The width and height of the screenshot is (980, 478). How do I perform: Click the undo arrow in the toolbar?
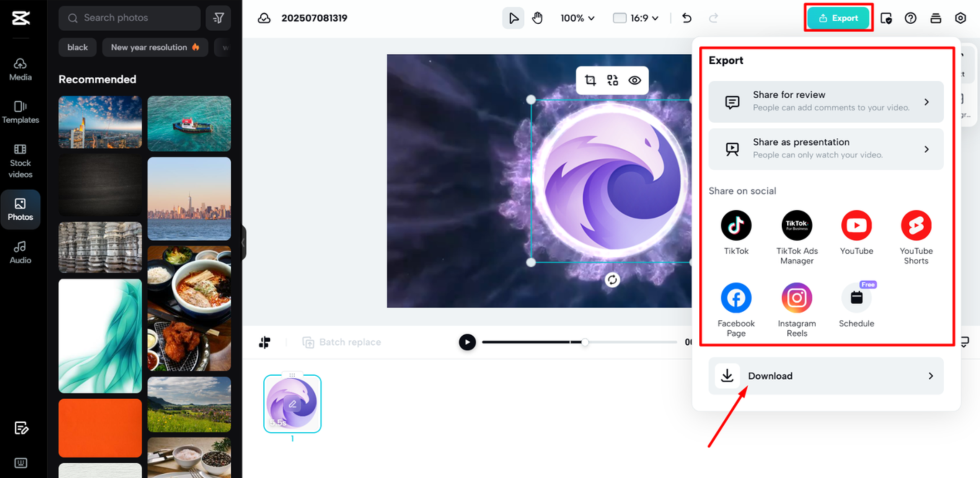point(686,18)
